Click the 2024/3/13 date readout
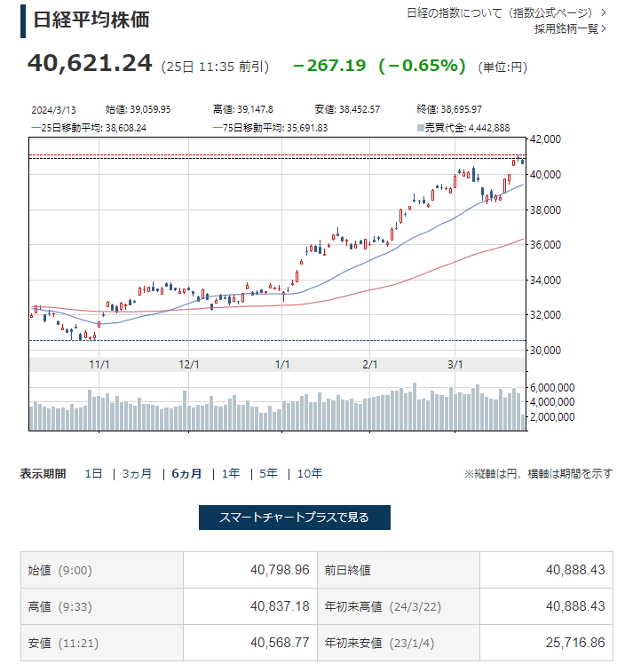This screenshot has width=617, height=672. [x=53, y=110]
